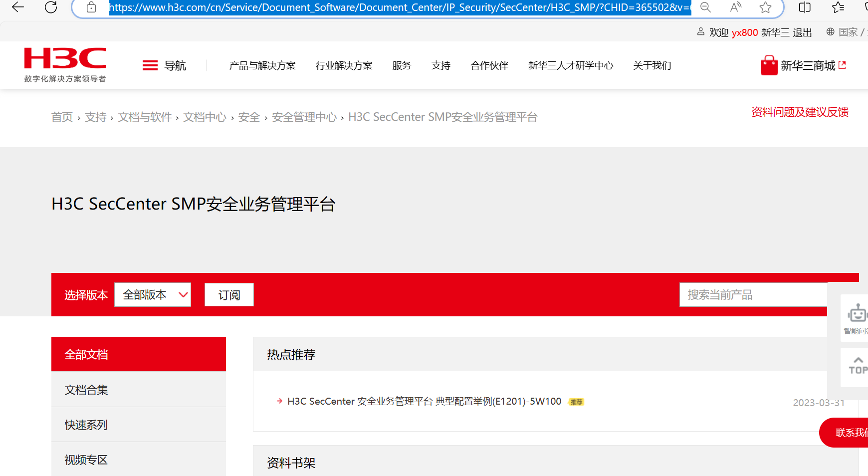Click the H3C logo

[x=65, y=65]
